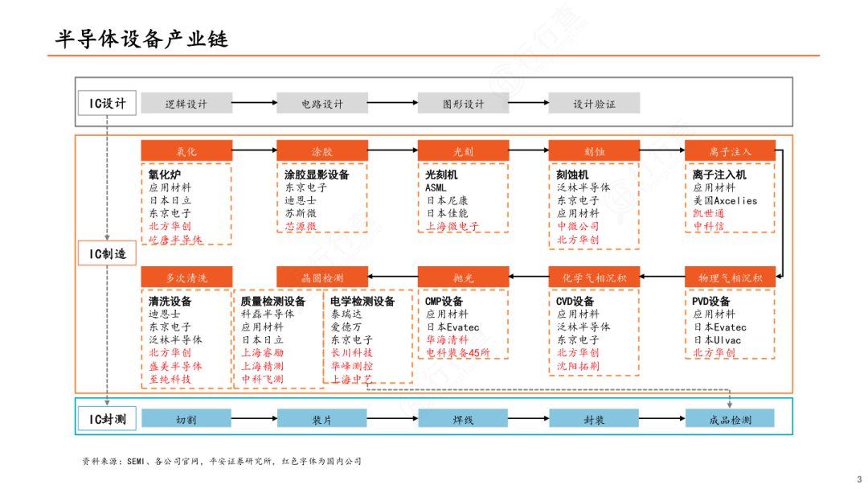Click the IC制造 stage label
This screenshot has width=868, height=489.
[x=108, y=254]
